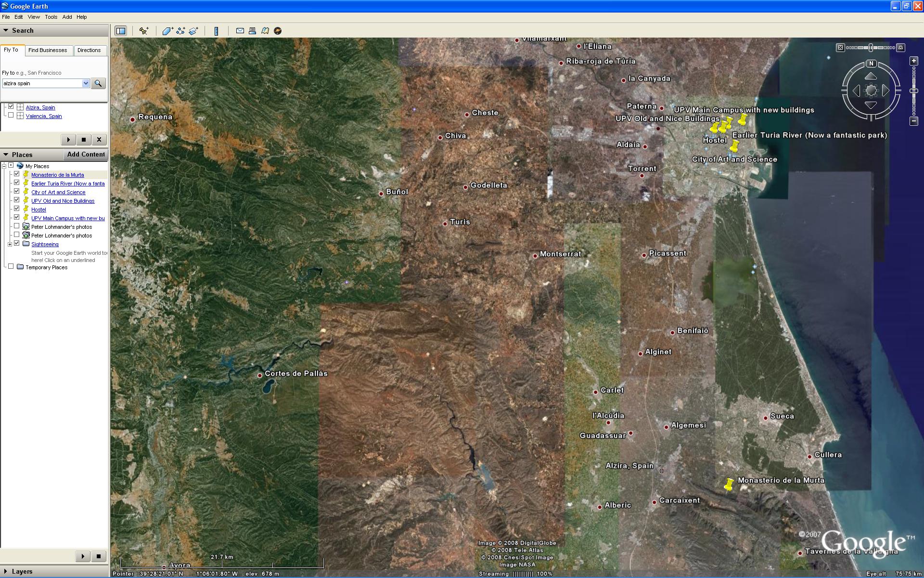Zoom in with the plus button
Image resolution: width=924 pixels, height=578 pixels.
point(914,61)
